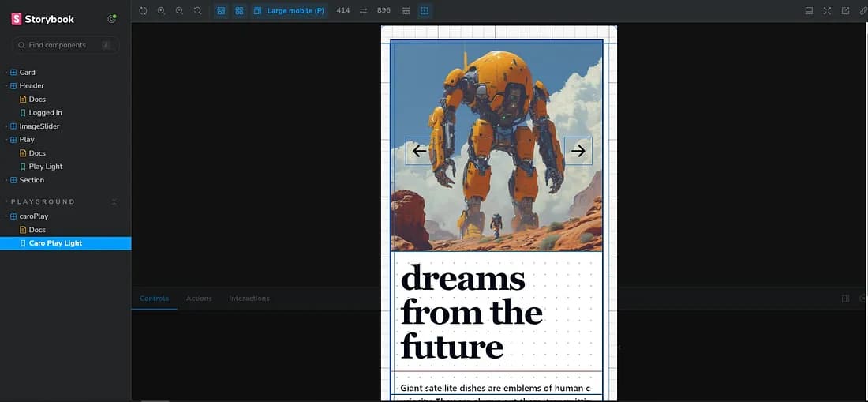Swap viewport width and height dimensions
Image resolution: width=868 pixels, height=402 pixels.
click(363, 11)
